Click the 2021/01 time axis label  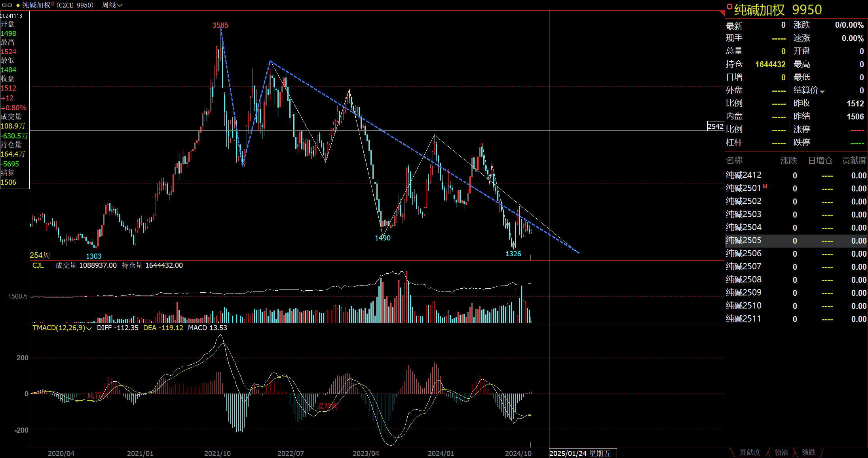[x=140, y=454]
